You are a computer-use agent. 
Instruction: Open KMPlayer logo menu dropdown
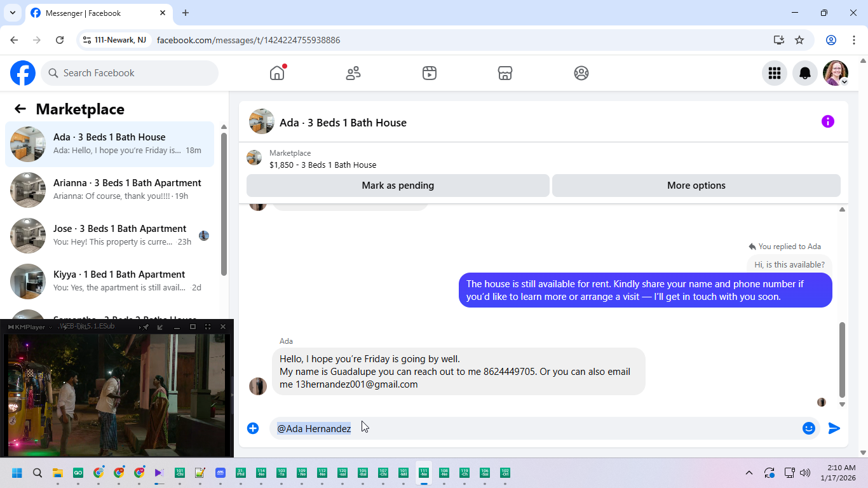point(30,327)
